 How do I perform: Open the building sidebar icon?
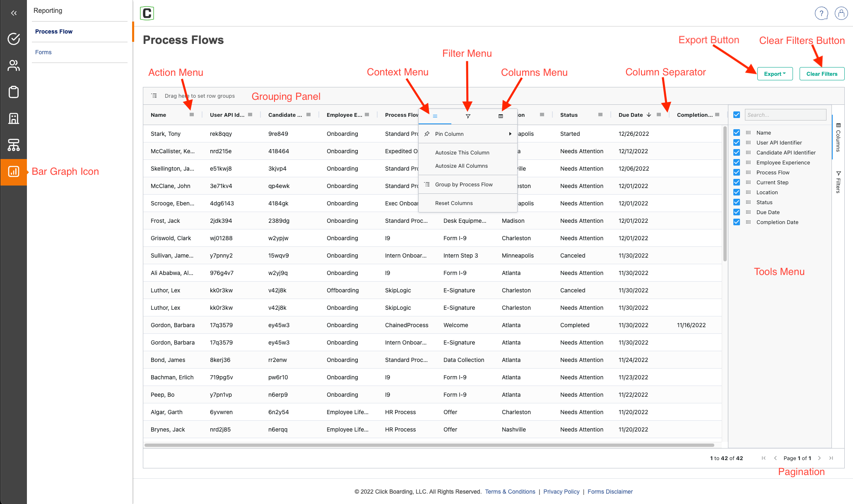tap(14, 118)
